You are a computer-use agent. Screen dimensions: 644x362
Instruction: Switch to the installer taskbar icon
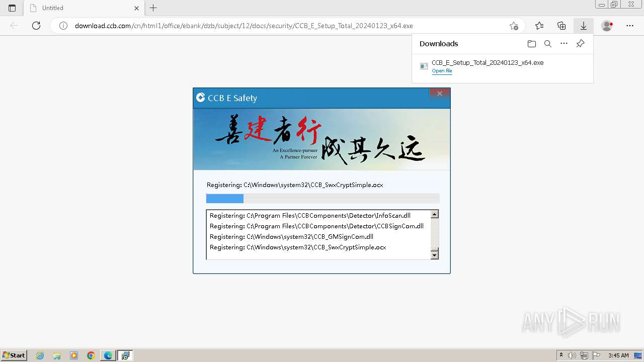coord(125,355)
